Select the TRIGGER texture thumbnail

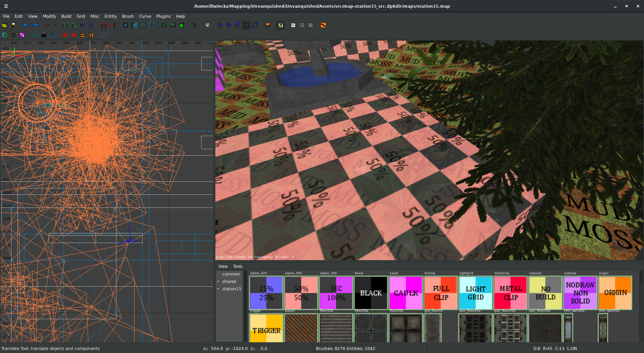tap(266, 329)
